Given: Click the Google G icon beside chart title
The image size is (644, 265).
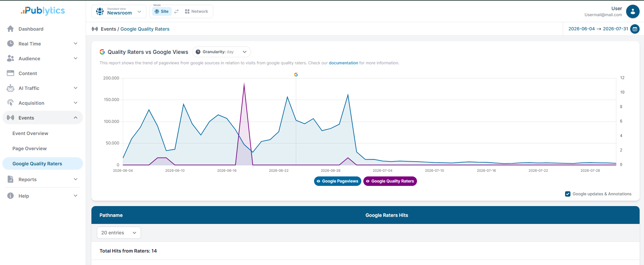Looking at the screenshot, I should (x=102, y=52).
